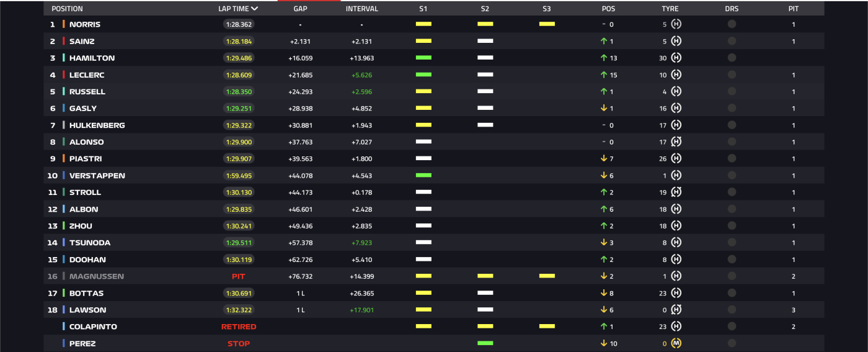Viewport: 868px width, 352px height.
Task: Click the DRS indicator dot for Tsunoda
Action: [x=732, y=242]
